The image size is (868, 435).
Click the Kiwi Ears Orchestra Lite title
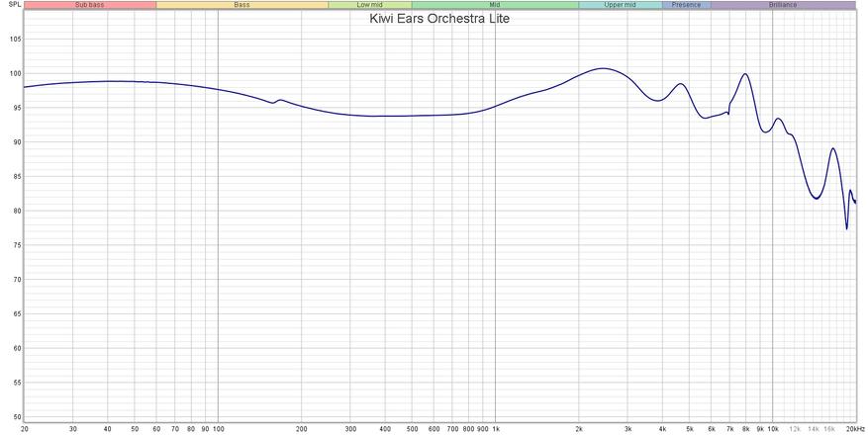point(439,18)
